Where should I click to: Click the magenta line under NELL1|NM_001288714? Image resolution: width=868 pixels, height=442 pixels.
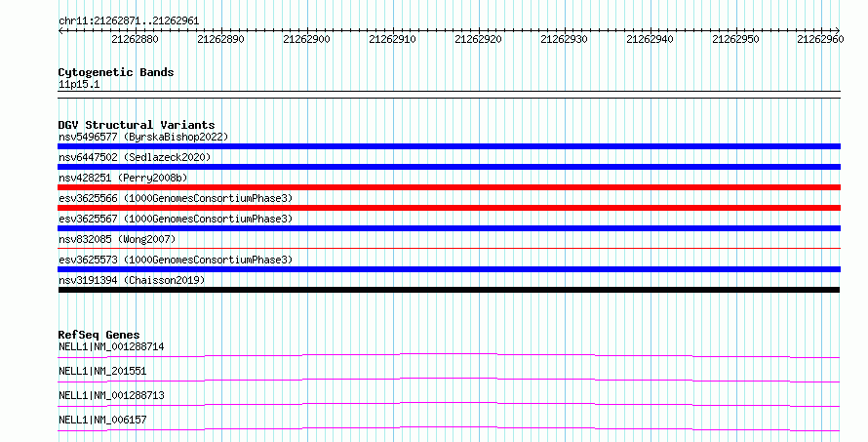point(449,355)
